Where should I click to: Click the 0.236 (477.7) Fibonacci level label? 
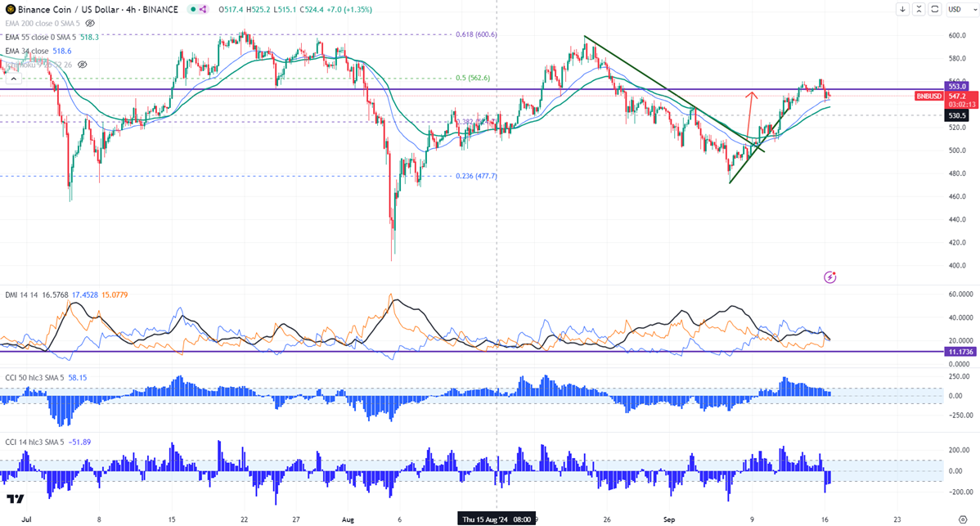coord(476,176)
